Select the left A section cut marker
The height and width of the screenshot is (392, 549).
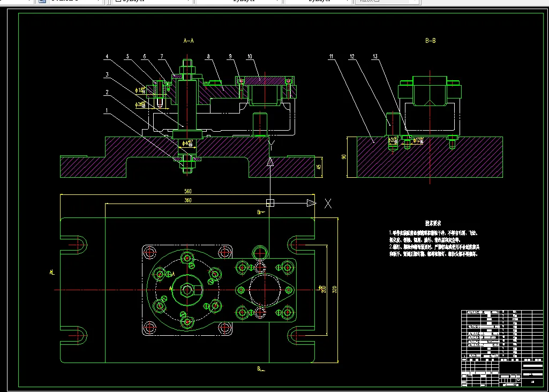pos(52,272)
